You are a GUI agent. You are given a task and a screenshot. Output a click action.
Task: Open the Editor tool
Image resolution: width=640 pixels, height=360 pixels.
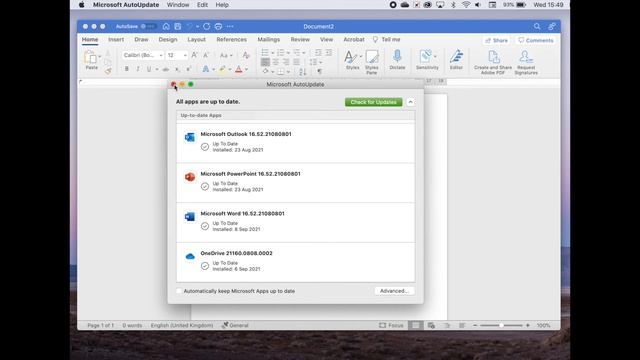pos(456,60)
